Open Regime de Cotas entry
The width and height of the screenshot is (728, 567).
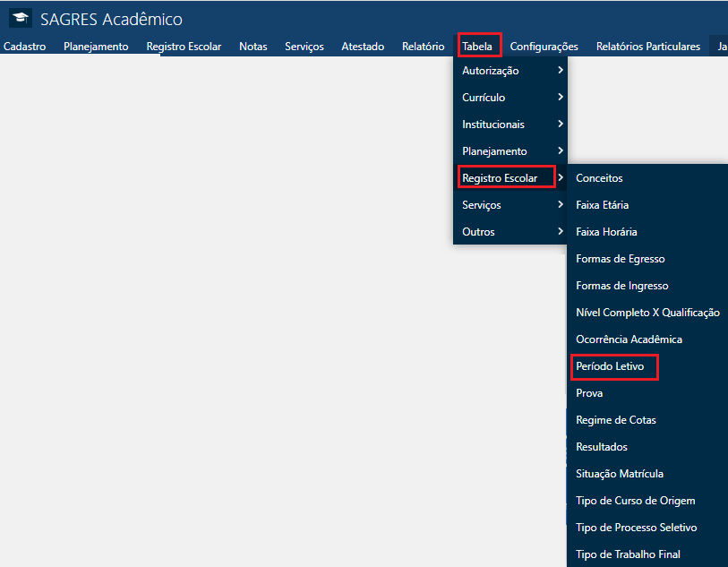615,420
